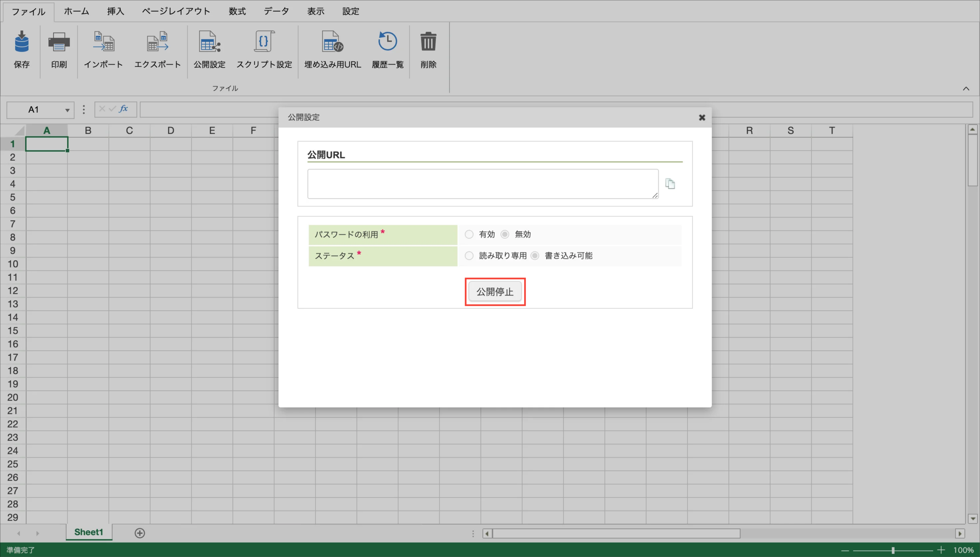Viewport: 980px width, 557px height.
Task: Click the 印刷 print icon
Action: (x=59, y=42)
